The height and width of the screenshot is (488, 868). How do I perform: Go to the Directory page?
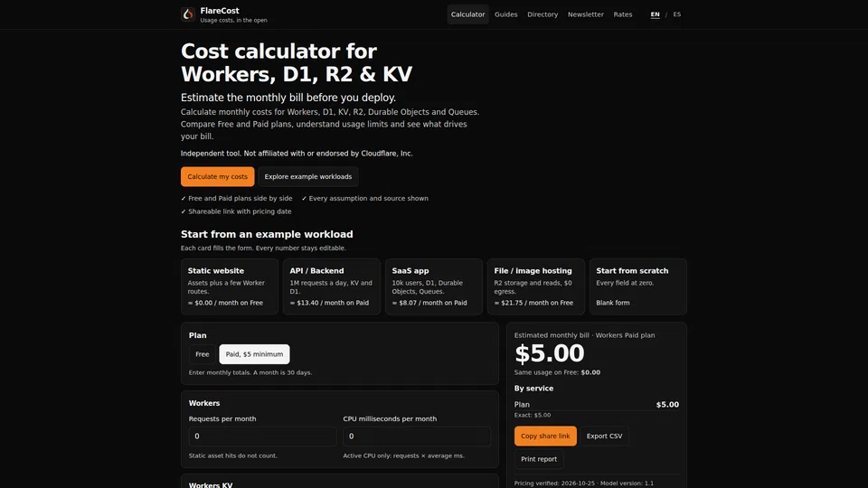click(x=542, y=14)
